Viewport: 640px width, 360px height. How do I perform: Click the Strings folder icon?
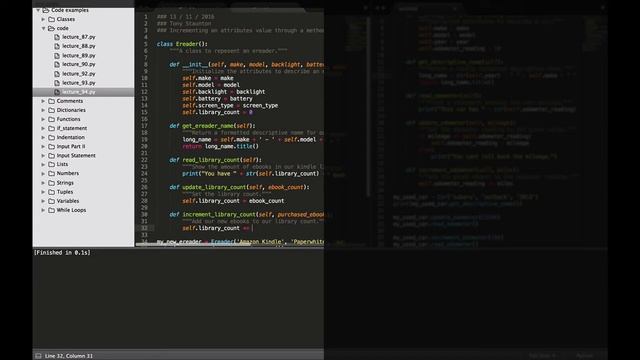[51, 183]
